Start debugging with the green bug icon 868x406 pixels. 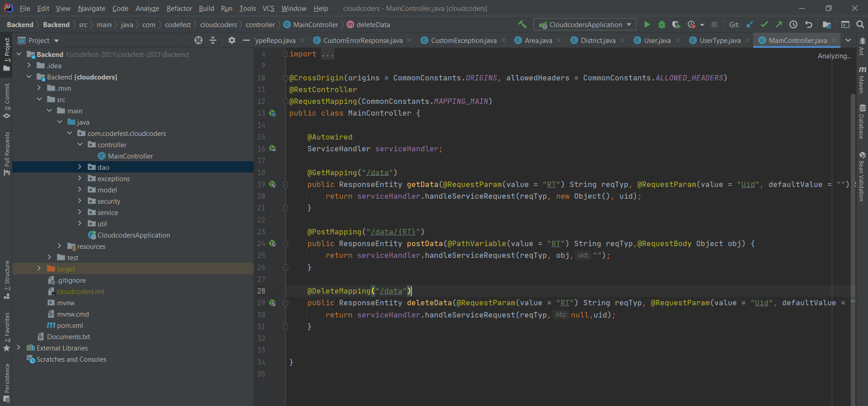click(x=661, y=25)
